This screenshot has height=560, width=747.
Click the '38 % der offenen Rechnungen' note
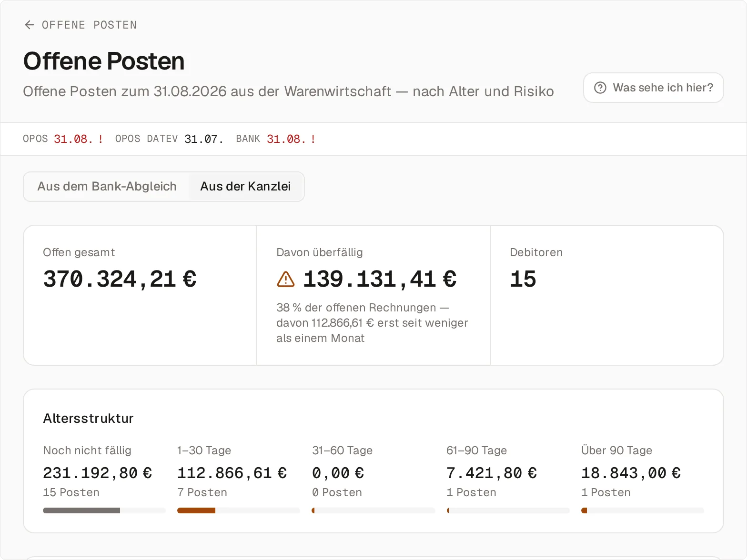click(372, 323)
